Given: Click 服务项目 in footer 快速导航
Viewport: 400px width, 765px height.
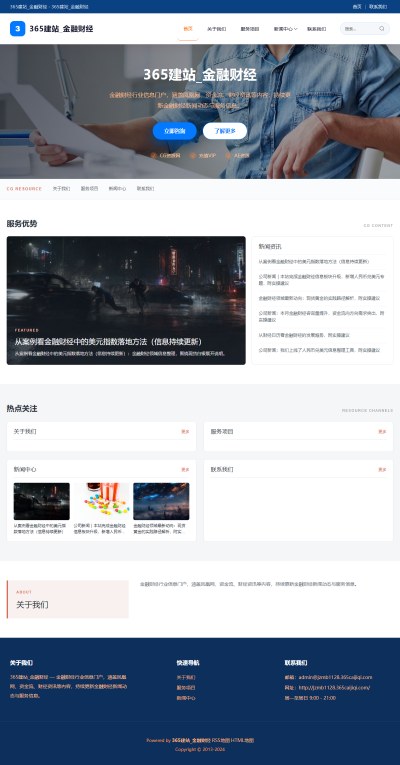Looking at the screenshot, I should 186,687.
